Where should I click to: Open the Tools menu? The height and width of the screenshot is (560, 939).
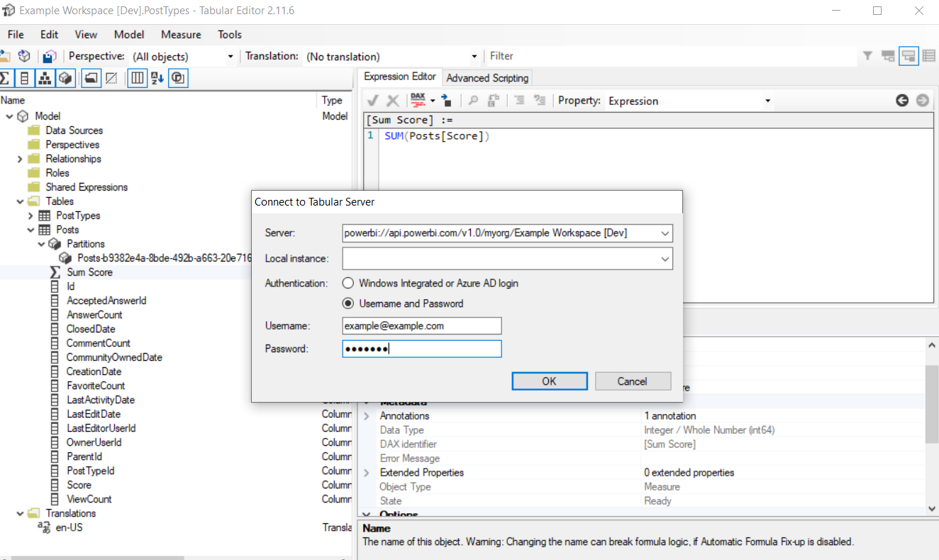pyautogui.click(x=230, y=34)
